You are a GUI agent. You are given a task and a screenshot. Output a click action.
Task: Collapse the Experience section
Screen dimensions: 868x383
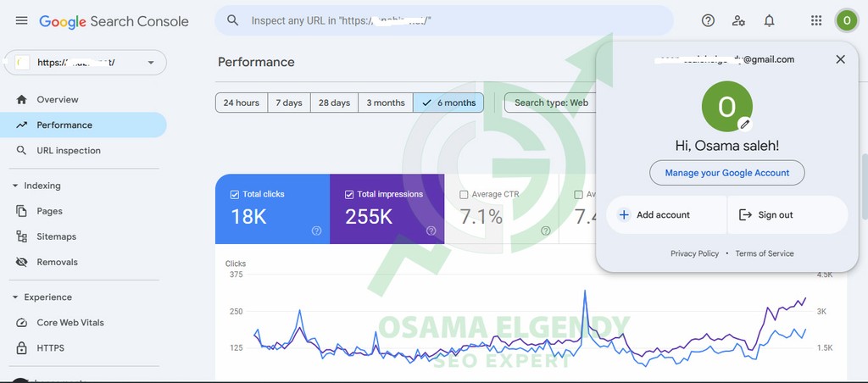[14, 297]
